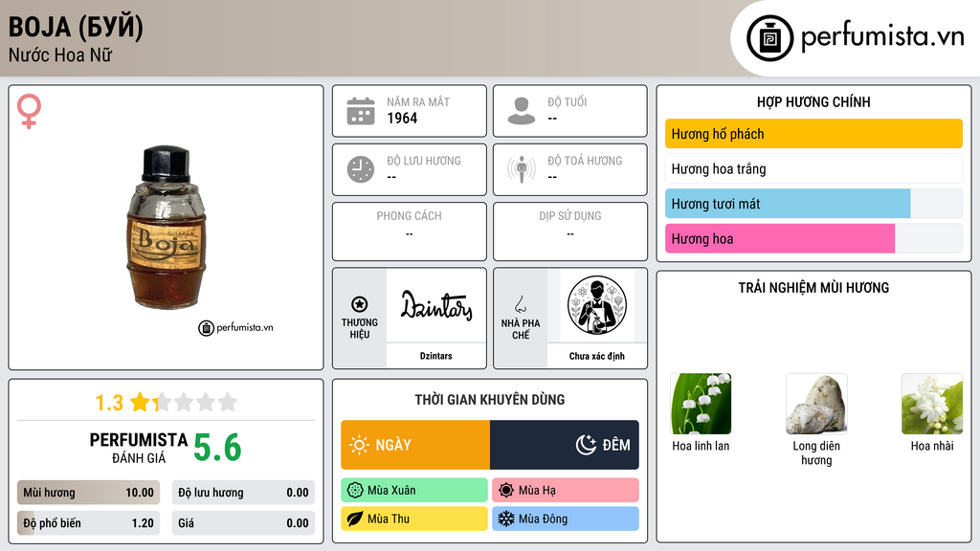Click the Dzintars script logo

click(436, 305)
